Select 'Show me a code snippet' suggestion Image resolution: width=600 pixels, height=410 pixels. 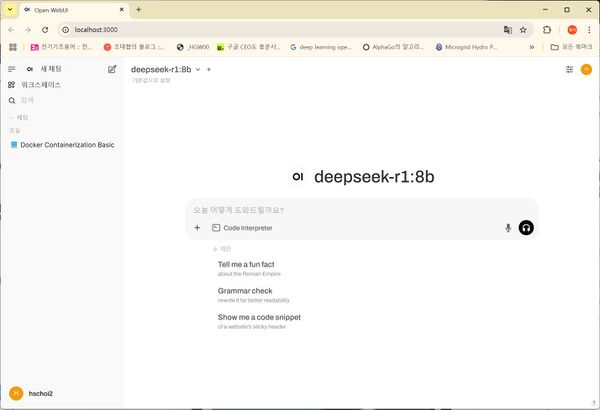point(259,317)
